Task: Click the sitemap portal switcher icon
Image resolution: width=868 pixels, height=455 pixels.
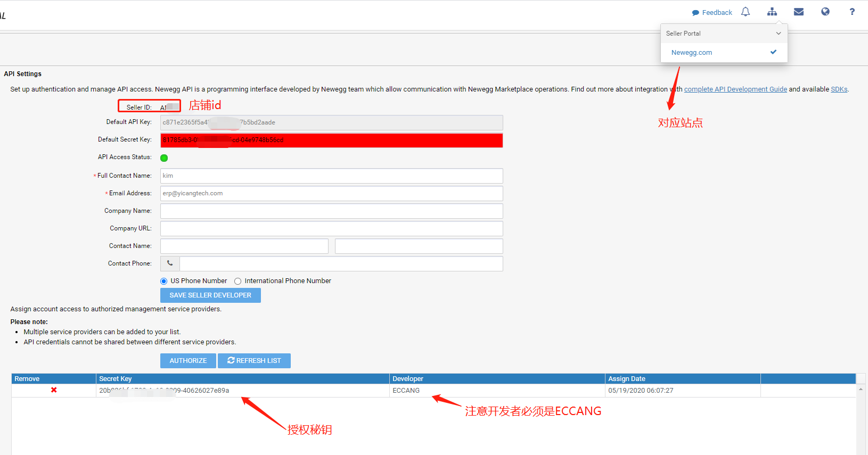Action: point(772,12)
